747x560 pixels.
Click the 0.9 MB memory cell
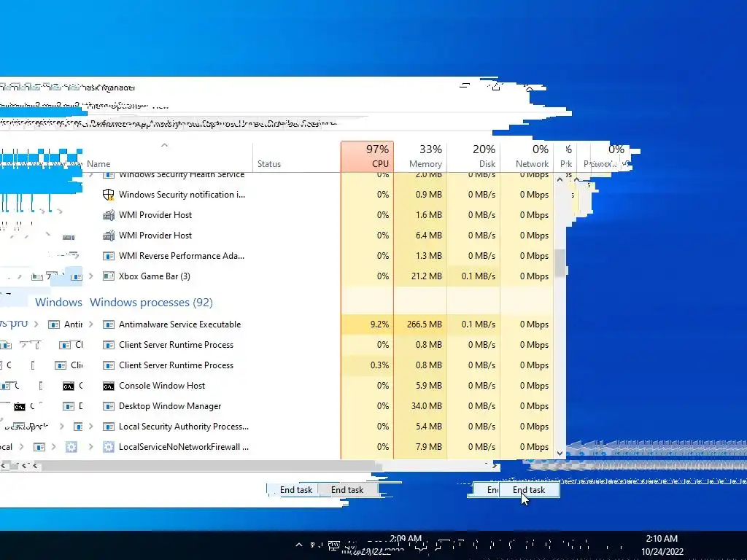[420, 194]
